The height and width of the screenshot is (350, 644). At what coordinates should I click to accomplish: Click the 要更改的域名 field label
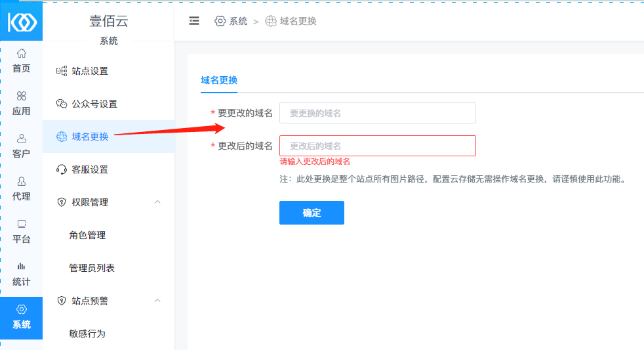click(x=245, y=113)
